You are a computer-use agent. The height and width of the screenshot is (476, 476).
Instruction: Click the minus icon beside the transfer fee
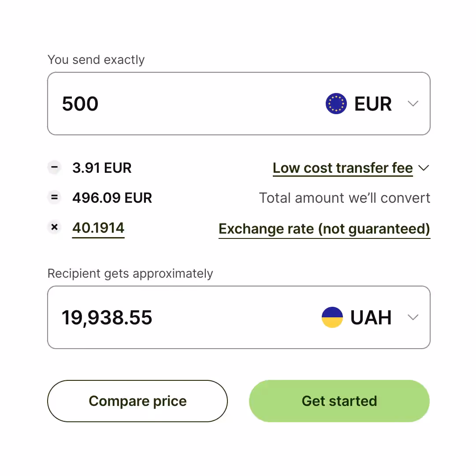pyautogui.click(x=54, y=167)
